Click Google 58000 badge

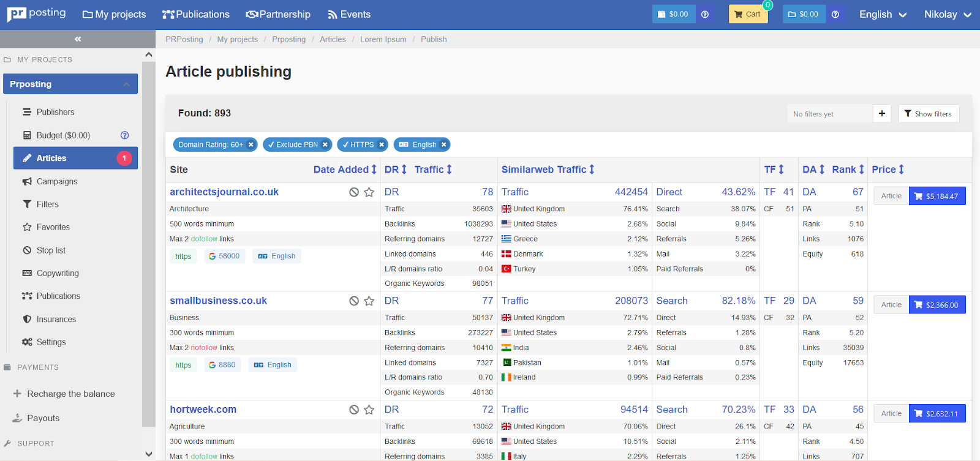(x=224, y=256)
